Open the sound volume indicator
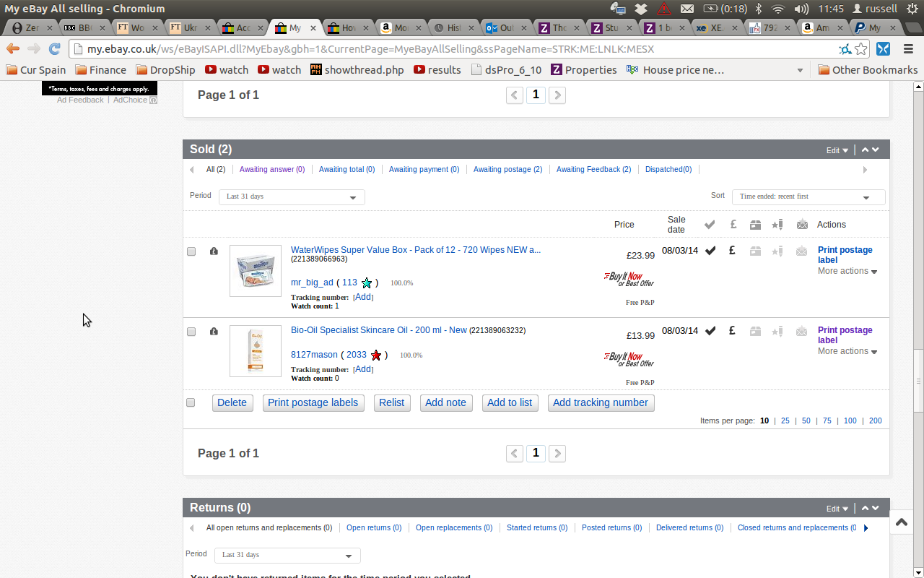The height and width of the screenshot is (578, 924). click(x=801, y=9)
